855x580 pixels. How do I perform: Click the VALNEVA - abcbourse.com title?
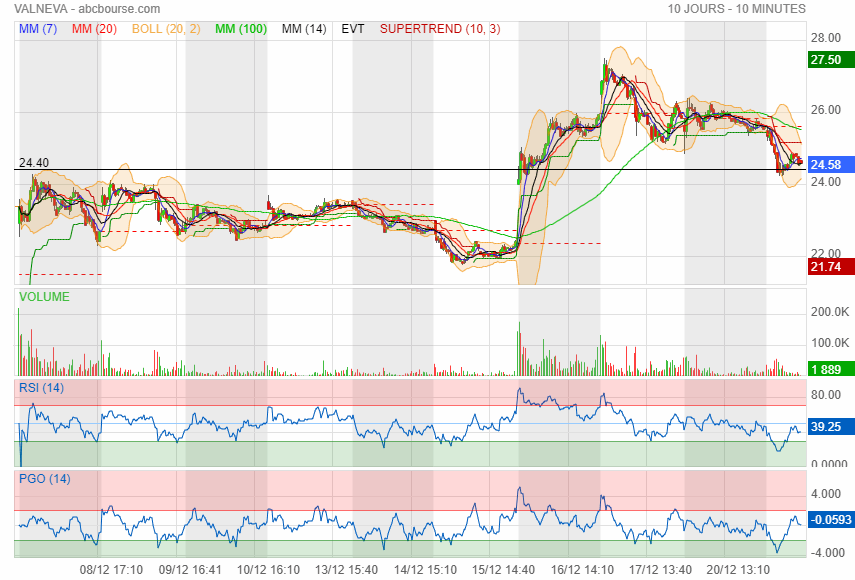point(87,9)
